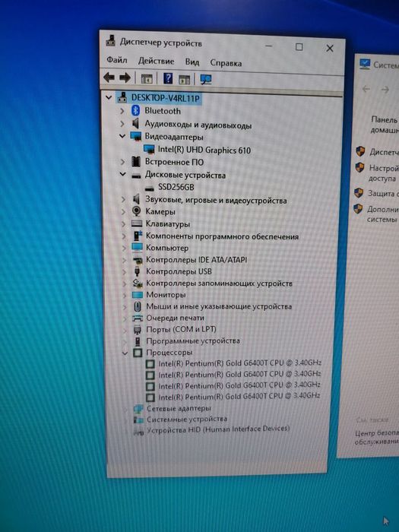Viewport: 399px width, 532px height.
Task: Select the SSD256GB disk device
Action: [x=176, y=187]
